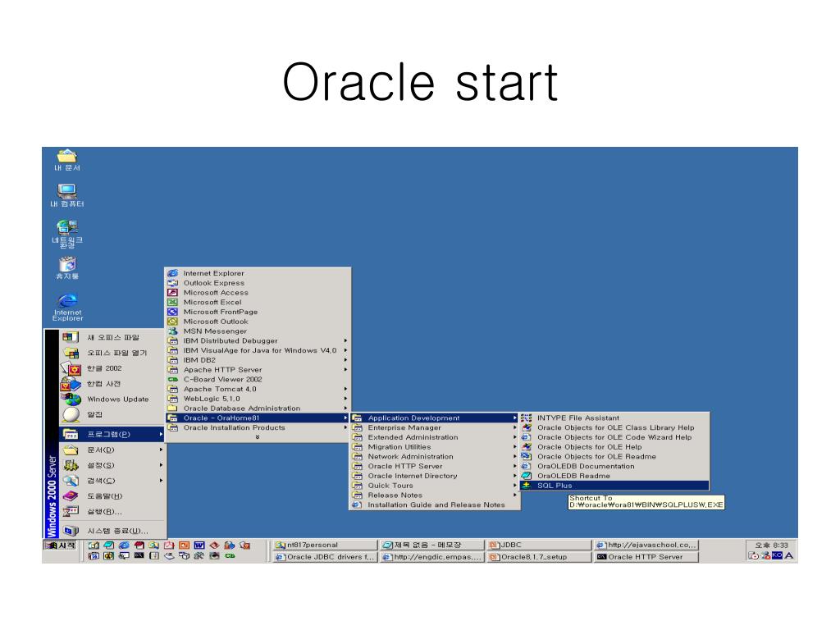The height and width of the screenshot is (630, 840).
Task: Expand Enterprise Manager submenu
Action: [x=435, y=427]
